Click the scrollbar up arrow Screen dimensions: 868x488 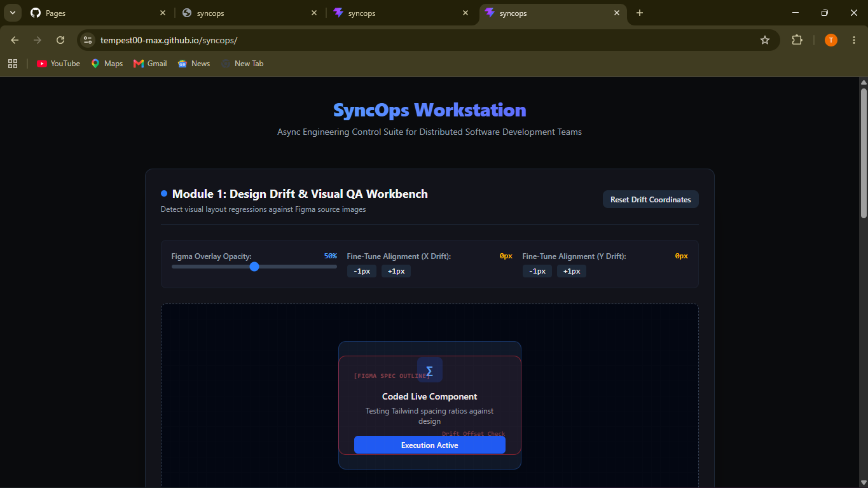(x=864, y=82)
